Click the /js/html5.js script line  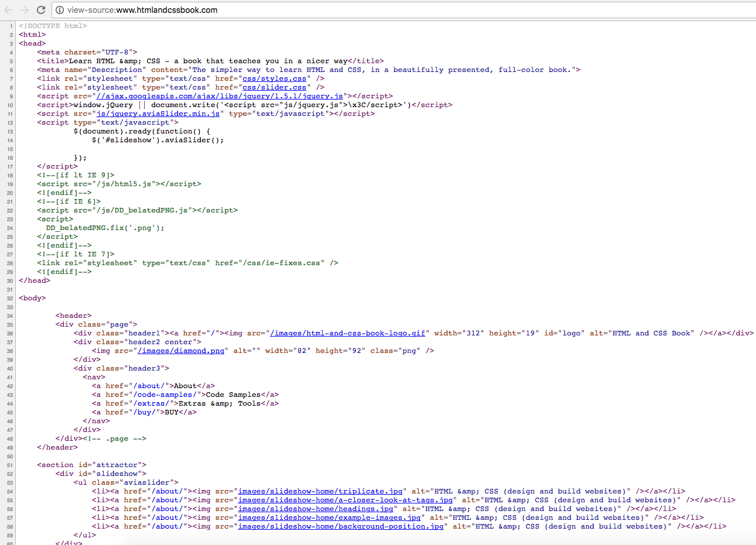[x=119, y=184]
